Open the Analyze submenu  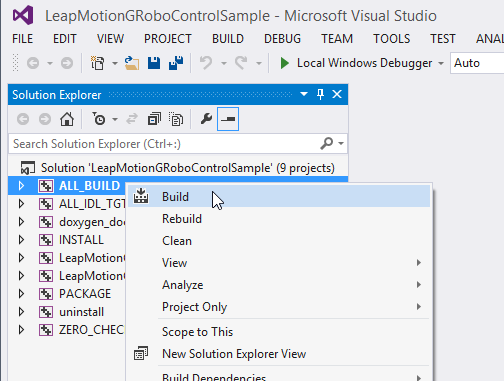(x=279, y=285)
